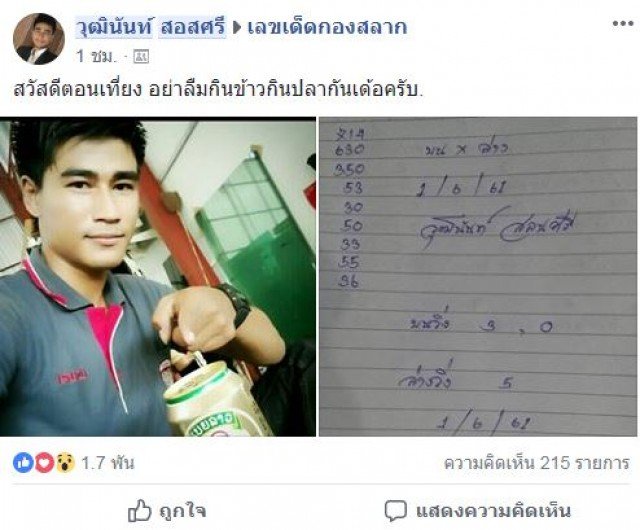View the 1.7 พัน reactions list
Screen dimensions: 640x530
pyautogui.click(x=108, y=463)
